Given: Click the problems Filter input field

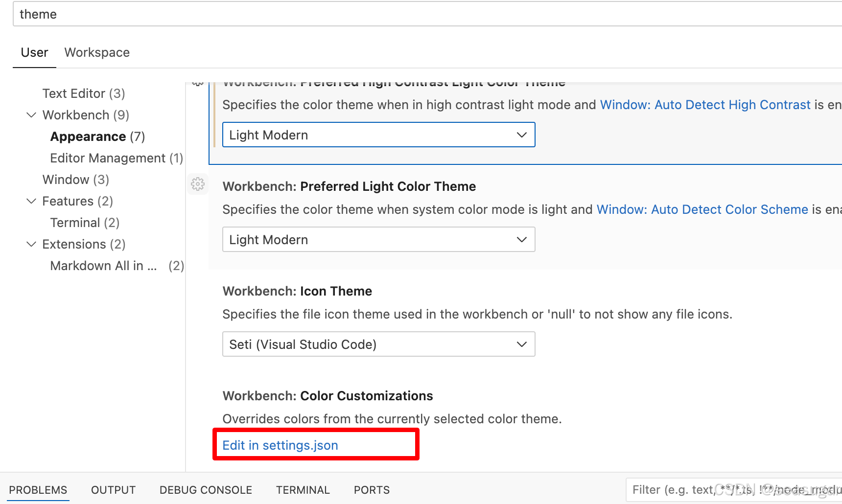Looking at the screenshot, I should point(734,490).
